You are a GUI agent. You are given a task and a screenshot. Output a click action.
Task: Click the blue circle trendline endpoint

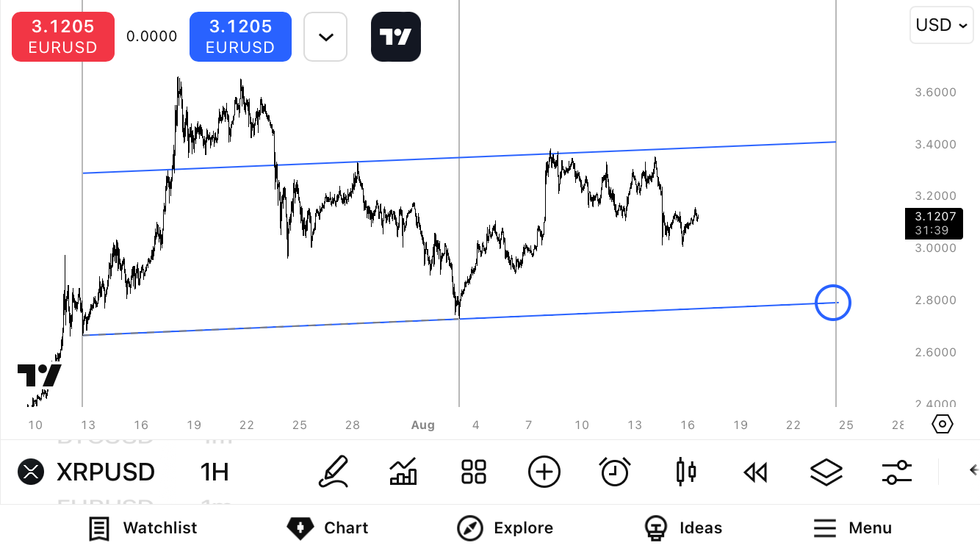coord(833,302)
